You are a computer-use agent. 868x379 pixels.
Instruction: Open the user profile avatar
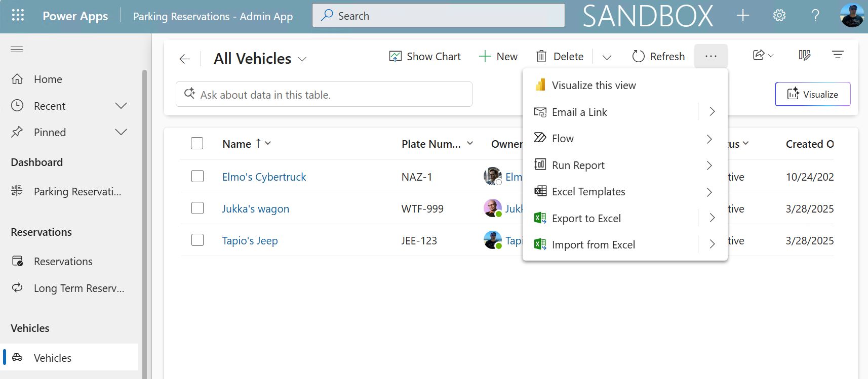pos(852,16)
